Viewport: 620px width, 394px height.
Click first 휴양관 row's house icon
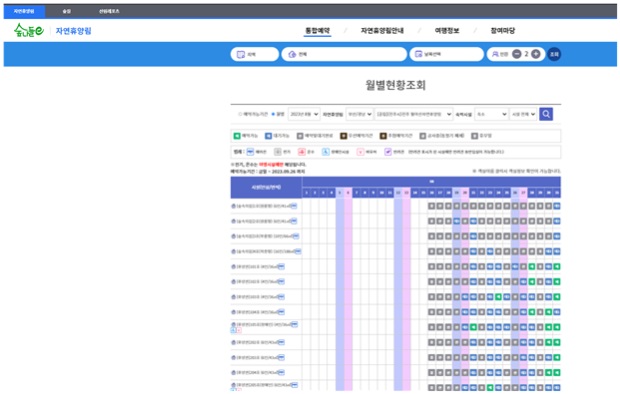click(233, 267)
